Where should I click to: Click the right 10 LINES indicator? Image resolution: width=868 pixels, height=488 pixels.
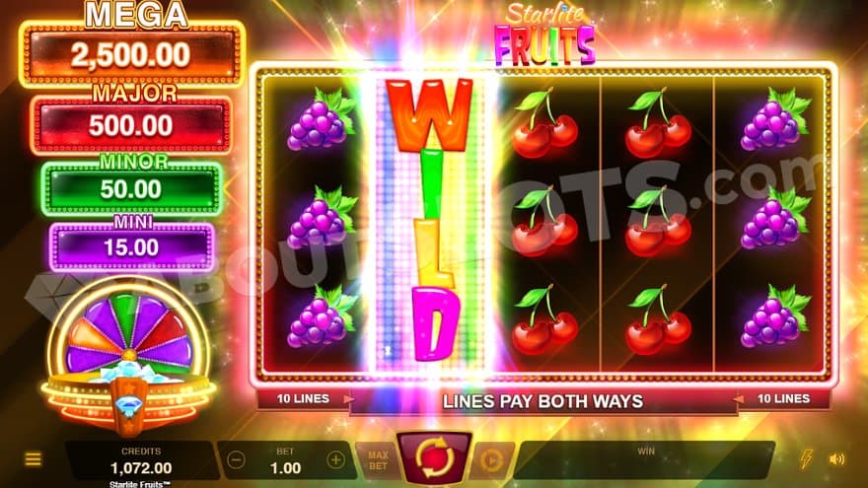click(x=783, y=398)
